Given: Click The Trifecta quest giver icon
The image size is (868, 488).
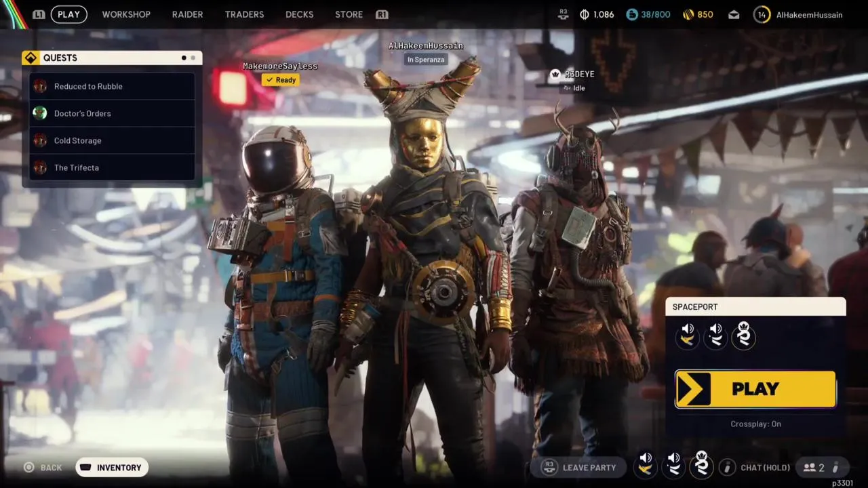Looking at the screenshot, I should 40,167.
